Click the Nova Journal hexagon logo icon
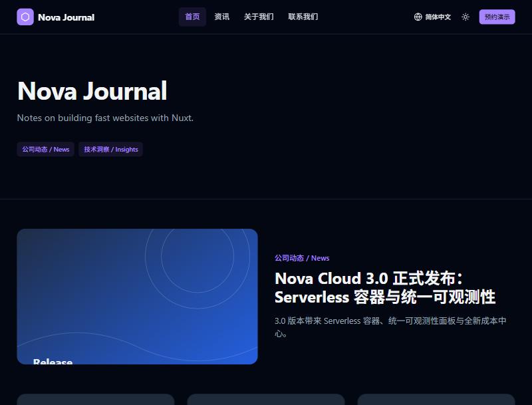Viewport: 532px width, 405px height. 25,17
